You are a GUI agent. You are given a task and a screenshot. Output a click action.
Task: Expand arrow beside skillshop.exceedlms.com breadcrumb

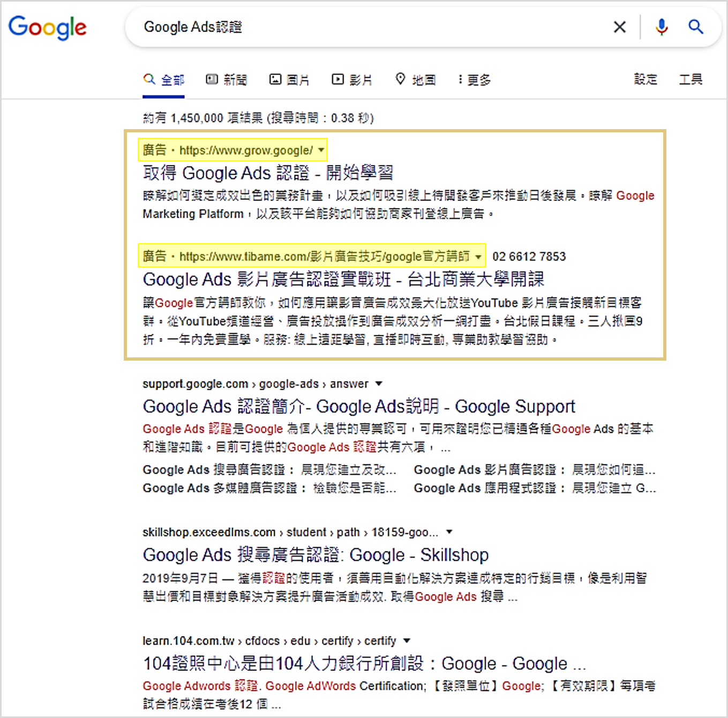pos(449,532)
